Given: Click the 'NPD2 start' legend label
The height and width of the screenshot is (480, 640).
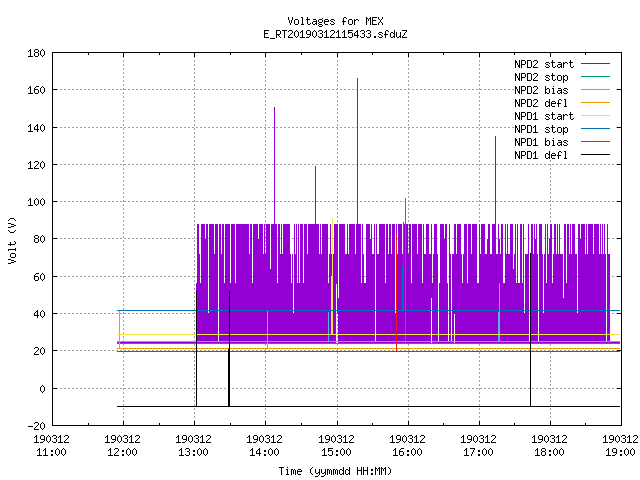Looking at the screenshot, I should 544,64.
